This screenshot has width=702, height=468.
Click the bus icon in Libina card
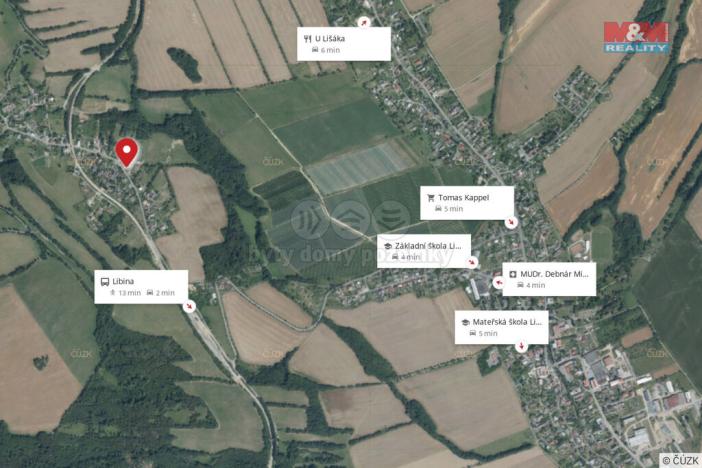[105, 282]
